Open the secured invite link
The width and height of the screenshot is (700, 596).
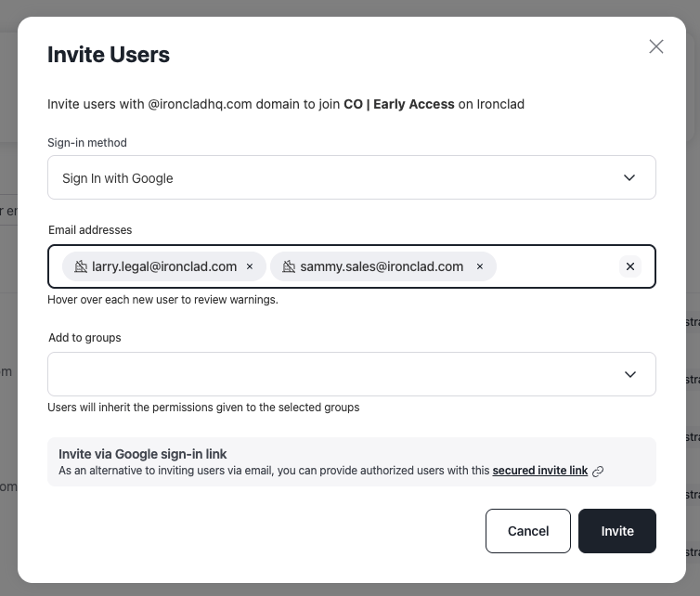pos(539,471)
